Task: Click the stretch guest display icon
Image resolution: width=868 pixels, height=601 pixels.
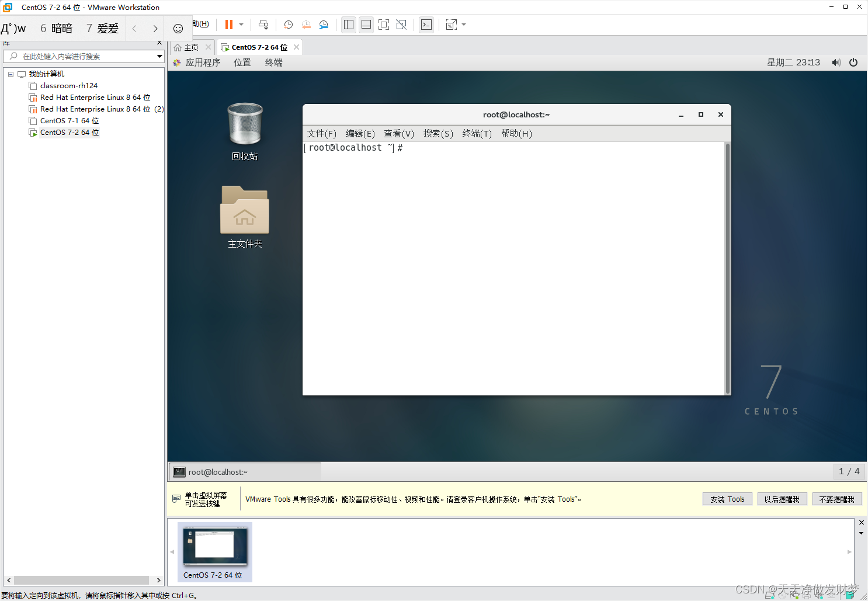Action: [451, 25]
